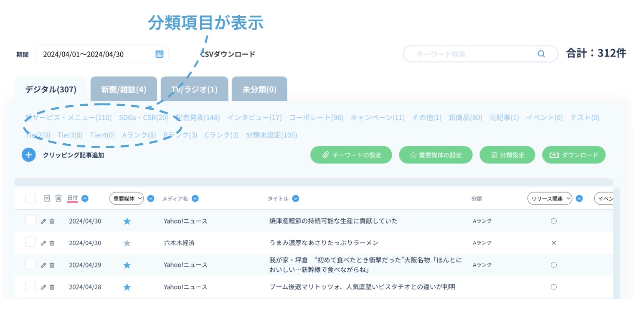Switch to the TV/ラジオ(1) tab

[x=194, y=89]
